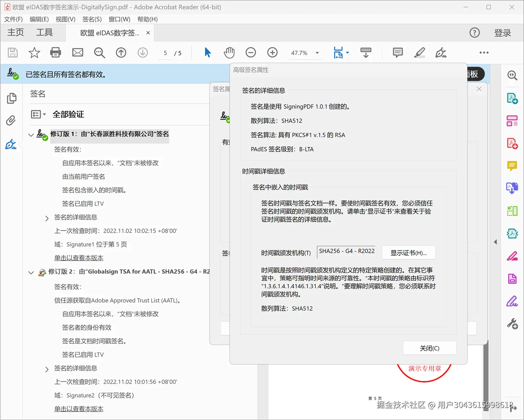524x420 pixels.
Task: Click the Save file icon in toolbar
Action: [13, 53]
